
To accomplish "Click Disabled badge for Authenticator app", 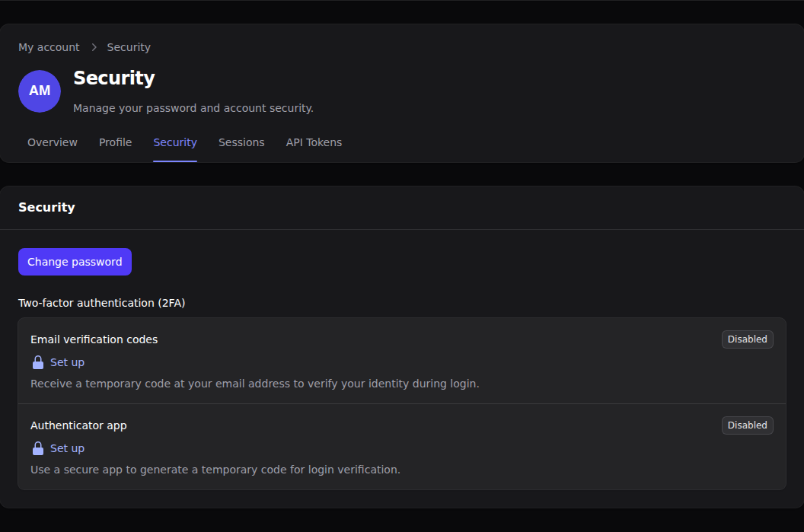I will click(747, 425).
